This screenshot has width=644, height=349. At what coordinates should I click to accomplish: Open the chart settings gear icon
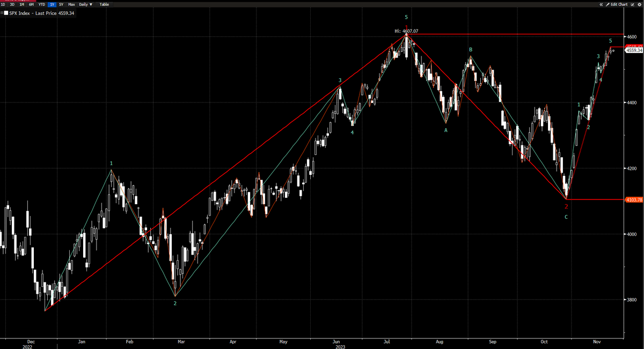(x=639, y=4)
